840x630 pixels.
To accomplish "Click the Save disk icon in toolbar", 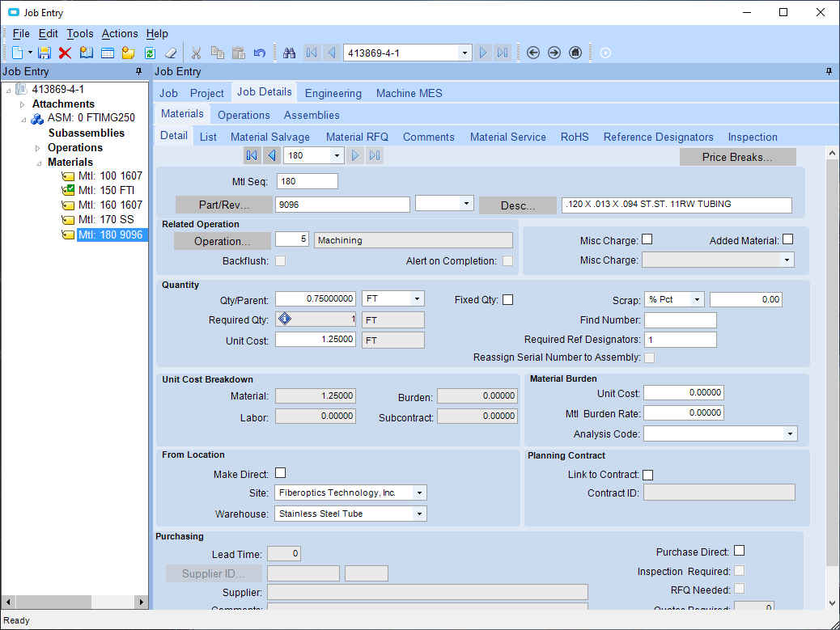I will [45, 53].
